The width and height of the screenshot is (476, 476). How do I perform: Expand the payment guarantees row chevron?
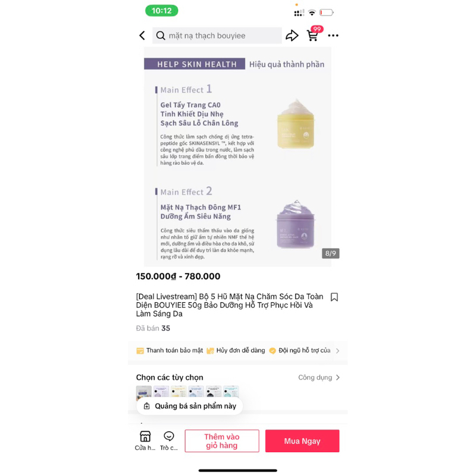pos(337,350)
